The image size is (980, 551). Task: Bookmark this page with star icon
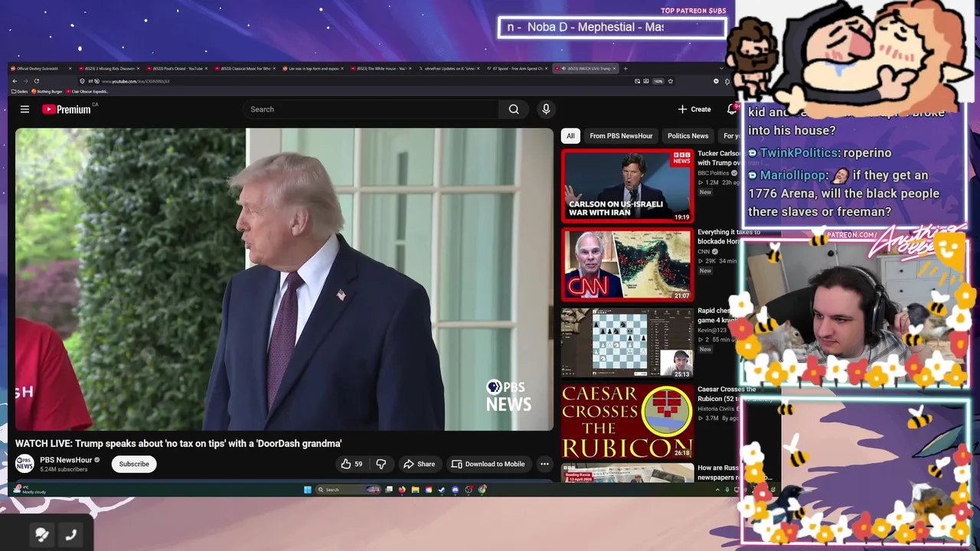(x=671, y=81)
